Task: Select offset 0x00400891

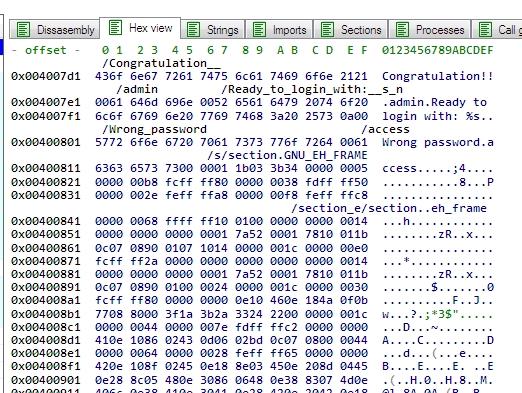Action: [46, 287]
